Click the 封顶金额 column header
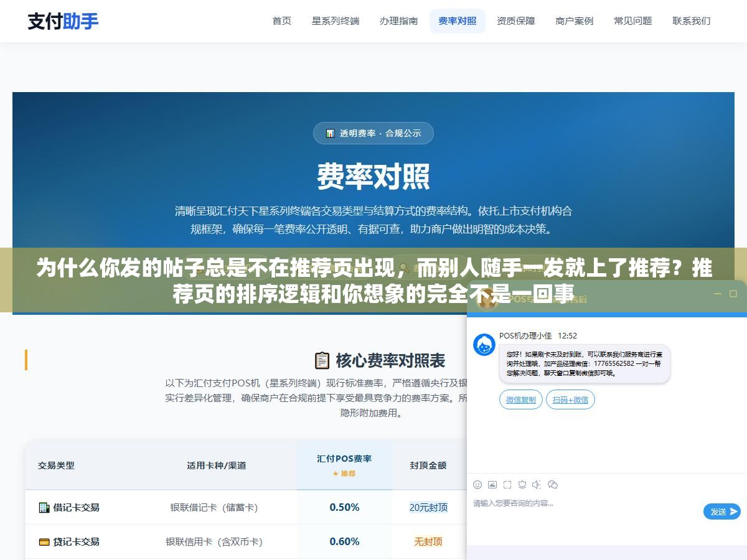 [x=428, y=465]
